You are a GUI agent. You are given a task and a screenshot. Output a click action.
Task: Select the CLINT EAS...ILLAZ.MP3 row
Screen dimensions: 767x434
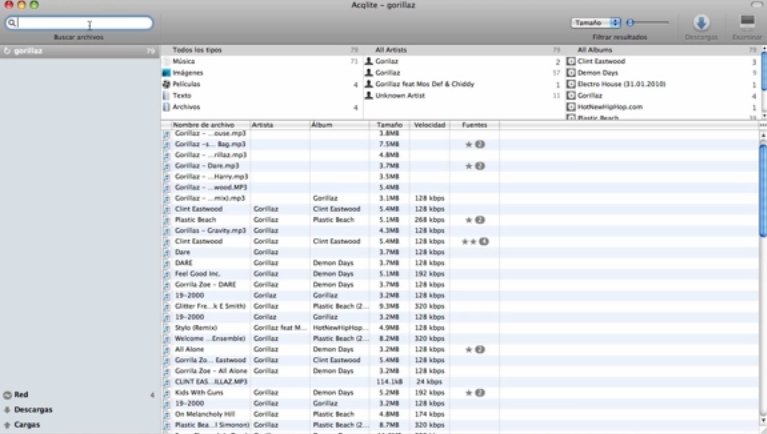[x=460, y=382]
